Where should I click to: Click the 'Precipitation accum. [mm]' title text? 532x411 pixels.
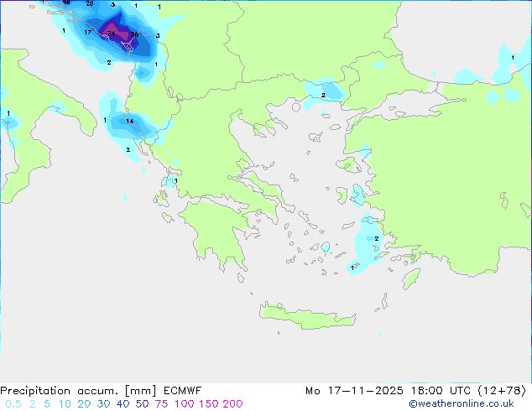78,391
